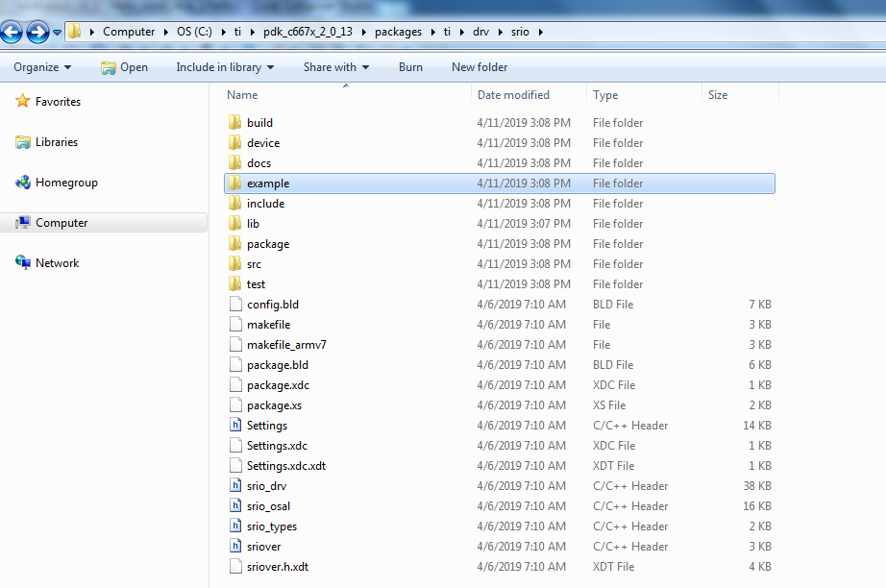Select the srio_types header file icon
The height and width of the screenshot is (588, 886).
click(235, 526)
